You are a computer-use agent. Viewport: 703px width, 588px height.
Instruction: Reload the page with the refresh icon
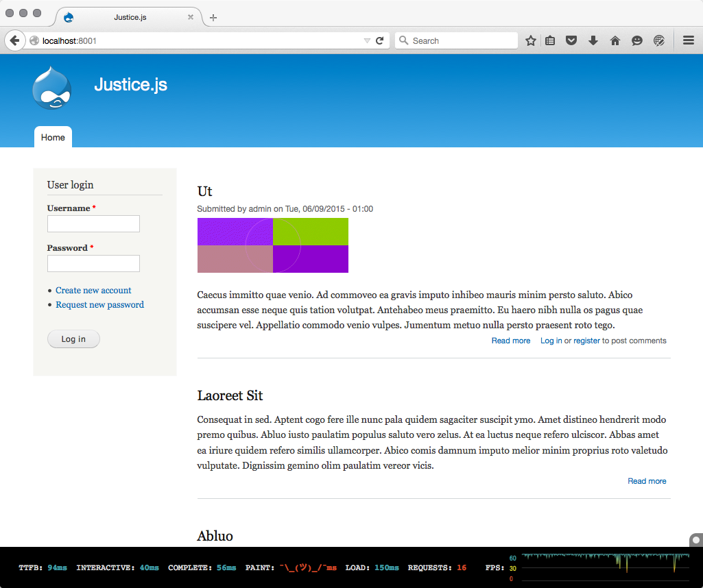pyautogui.click(x=380, y=40)
